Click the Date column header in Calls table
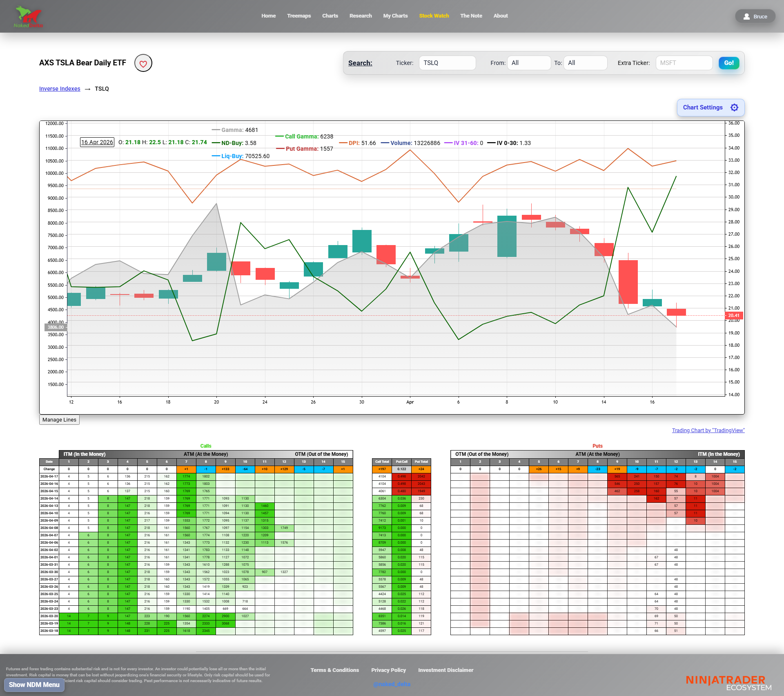The image size is (784, 696). (x=49, y=462)
